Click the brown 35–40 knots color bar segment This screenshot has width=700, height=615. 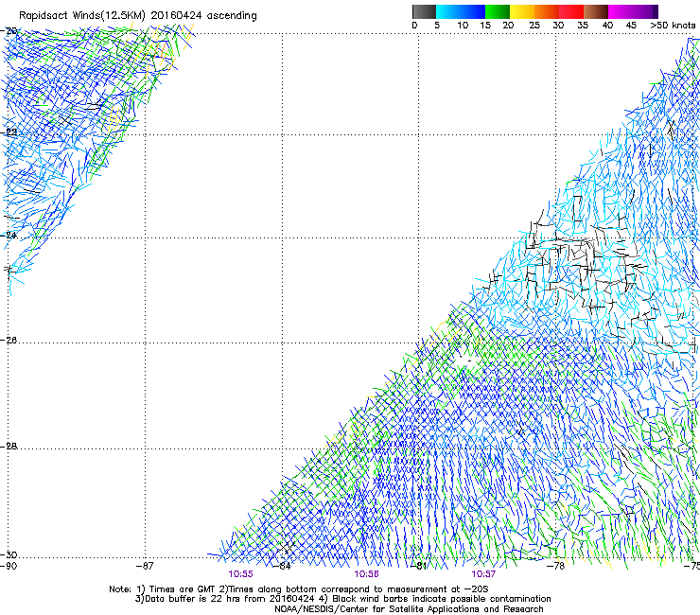596,11
